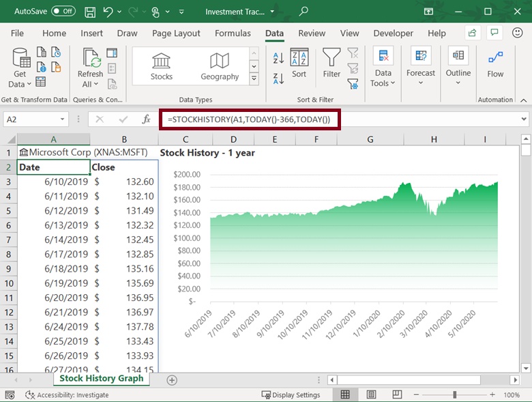Open the File tab
This screenshot has height=402, width=532.
[x=17, y=33]
